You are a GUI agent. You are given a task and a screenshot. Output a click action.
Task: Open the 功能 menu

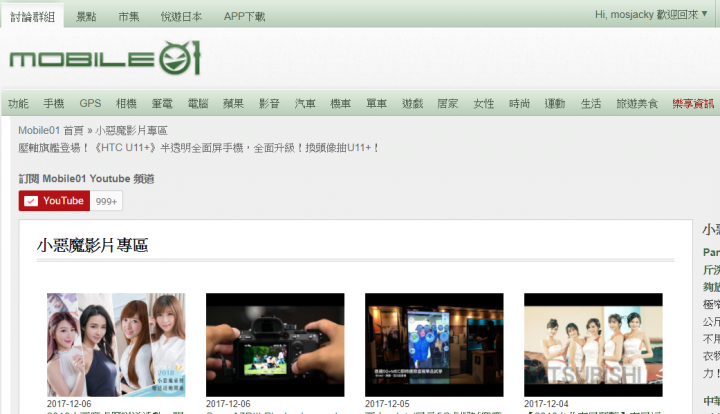pos(18,104)
